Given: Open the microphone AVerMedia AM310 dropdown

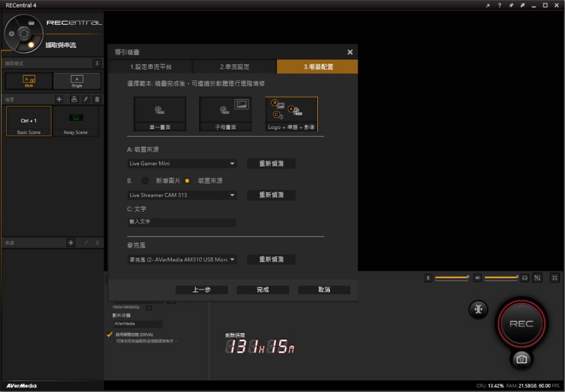Looking at the screenshot, I should click(182, 260).
